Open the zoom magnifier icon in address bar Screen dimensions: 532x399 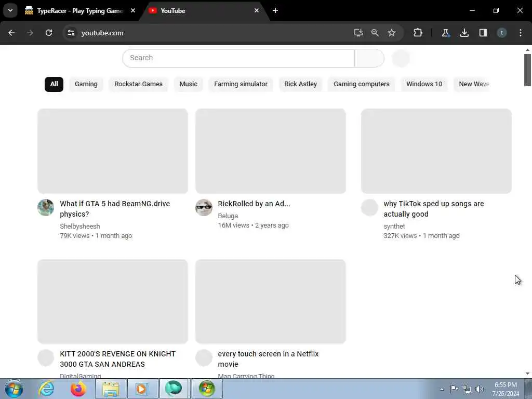375,33
